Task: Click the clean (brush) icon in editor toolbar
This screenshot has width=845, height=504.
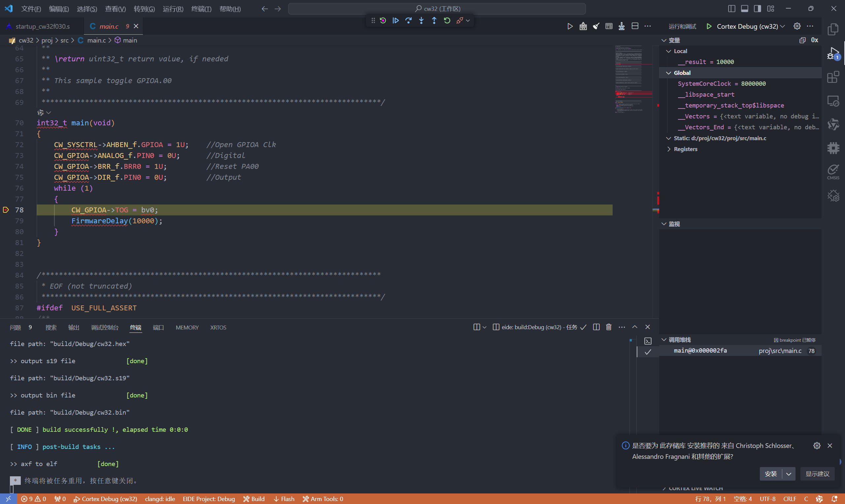Action: point(596,26)
